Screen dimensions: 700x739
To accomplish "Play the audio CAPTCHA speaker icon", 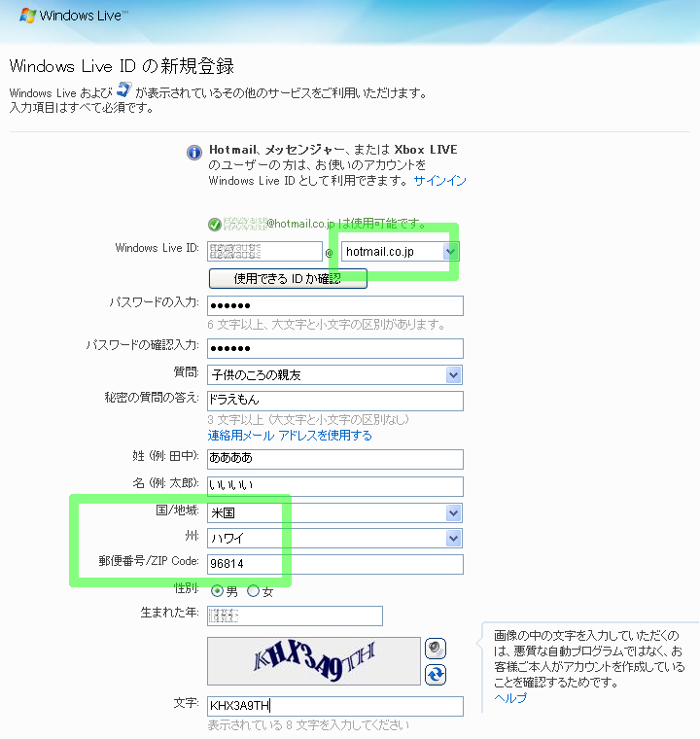I will [436, 649].
